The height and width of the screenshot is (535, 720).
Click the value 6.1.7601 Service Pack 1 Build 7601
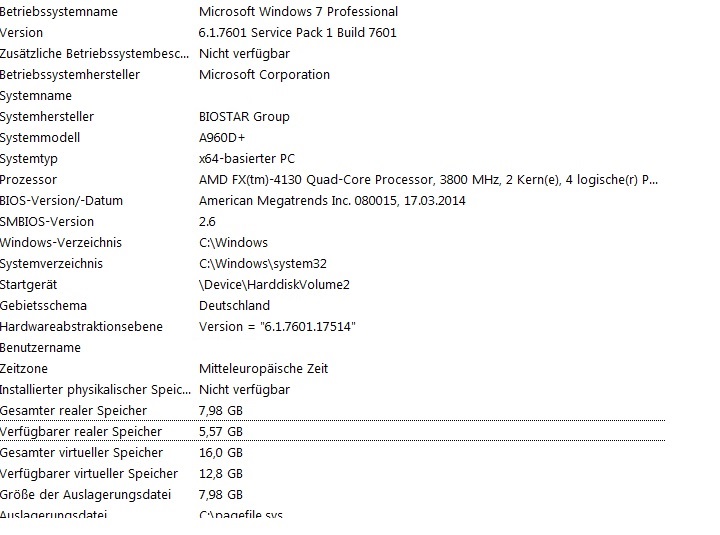pos(298,33)
